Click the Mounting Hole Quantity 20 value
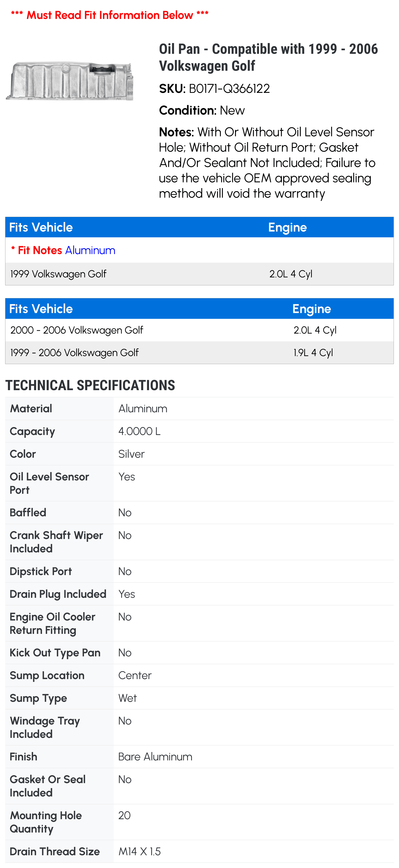399x868 pixels. [x=124, y=815]
